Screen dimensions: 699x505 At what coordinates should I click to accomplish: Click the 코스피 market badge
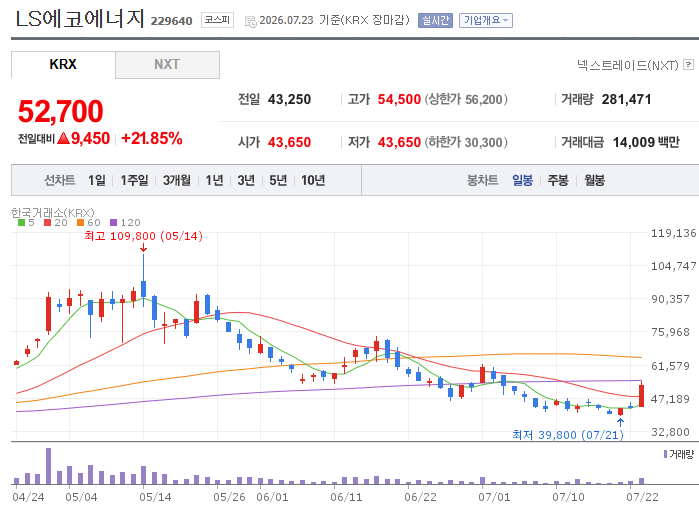click(217, 20)
